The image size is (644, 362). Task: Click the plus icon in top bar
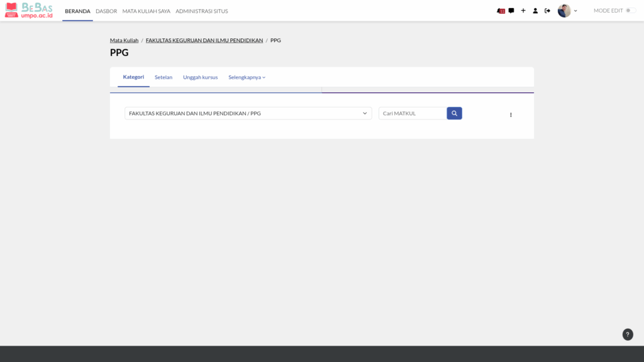tap(523, 11)
